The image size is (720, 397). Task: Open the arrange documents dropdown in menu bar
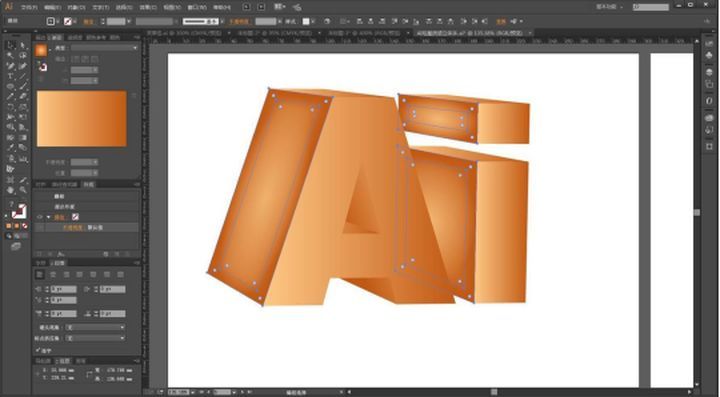pos(279,7)
